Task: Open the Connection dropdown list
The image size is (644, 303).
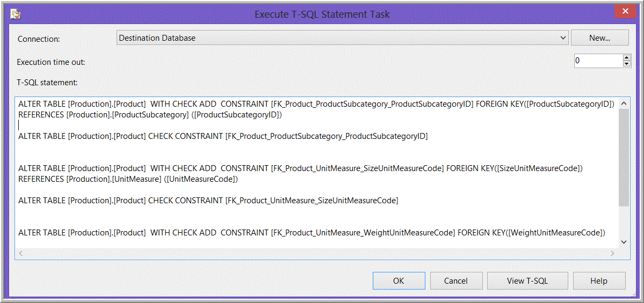Action: click(x=563, y=38)
